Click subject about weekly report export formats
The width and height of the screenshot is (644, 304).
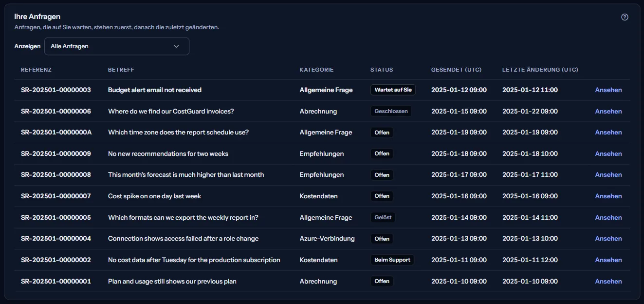point(183,217)
